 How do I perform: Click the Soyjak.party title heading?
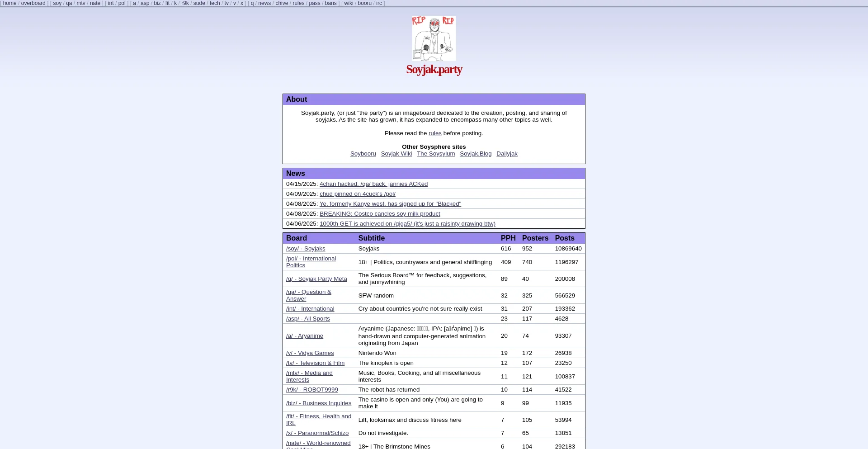pyautogui.click(x=434, y=69)
